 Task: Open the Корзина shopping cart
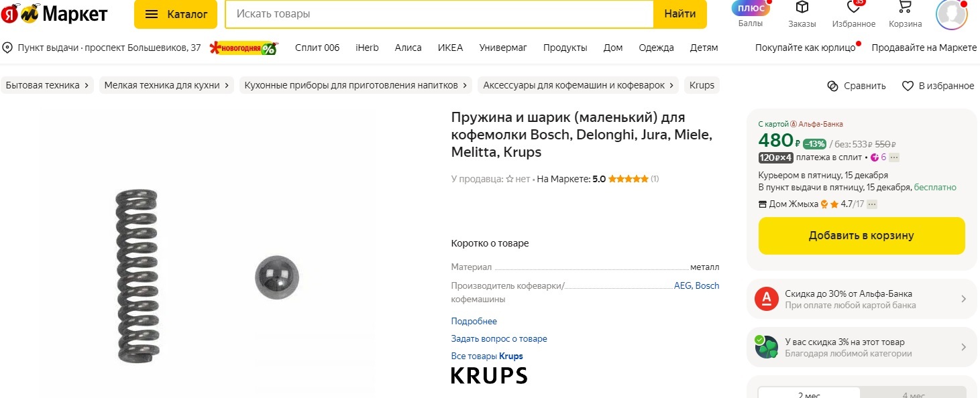coord(905,8)
